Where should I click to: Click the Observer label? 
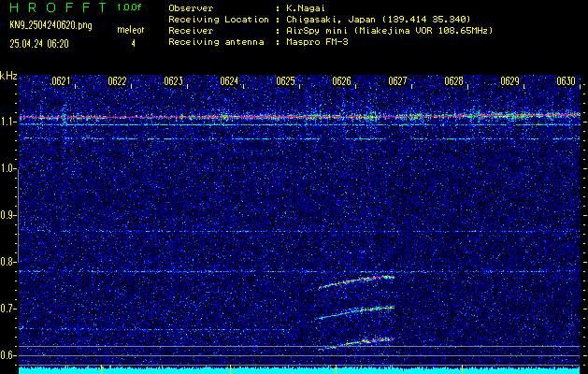[191, 8]
